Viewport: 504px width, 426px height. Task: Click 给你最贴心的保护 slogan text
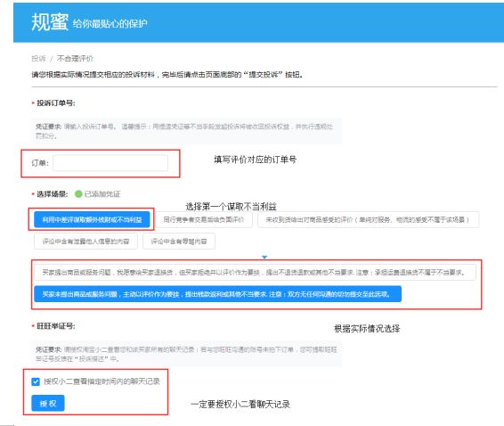(x=110, y=24)
